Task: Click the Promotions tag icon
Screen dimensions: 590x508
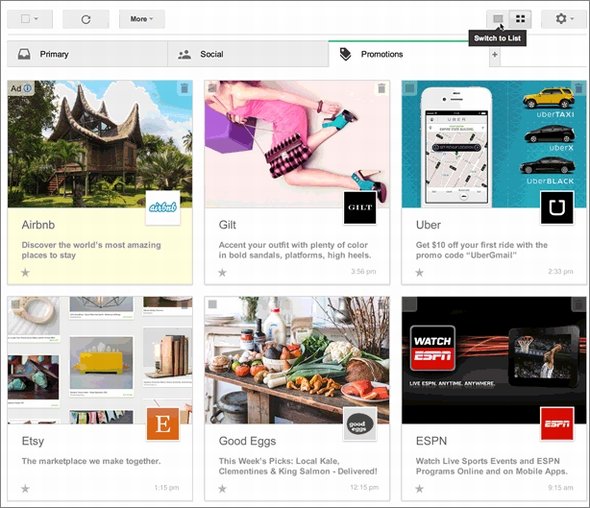Action: (x=345, y=55)
